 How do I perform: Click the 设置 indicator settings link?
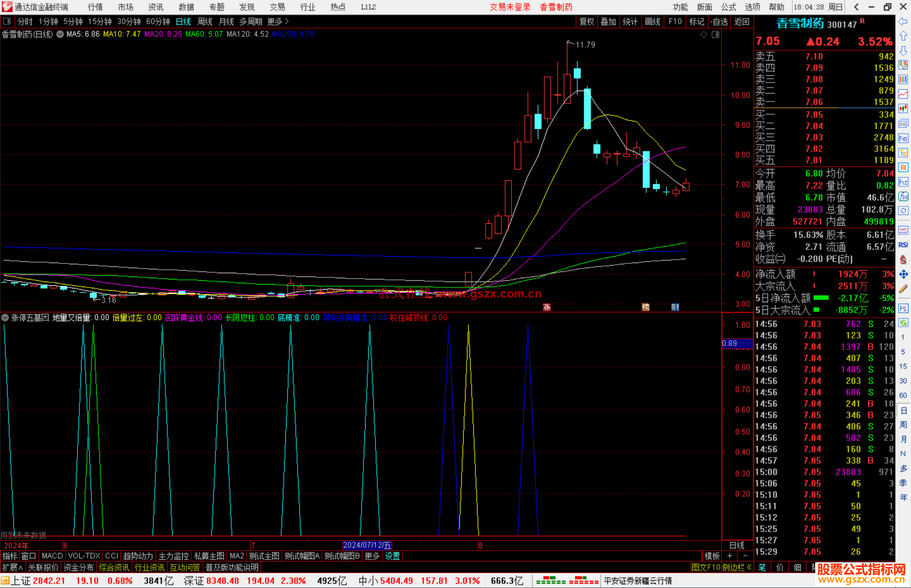point(392,556)
